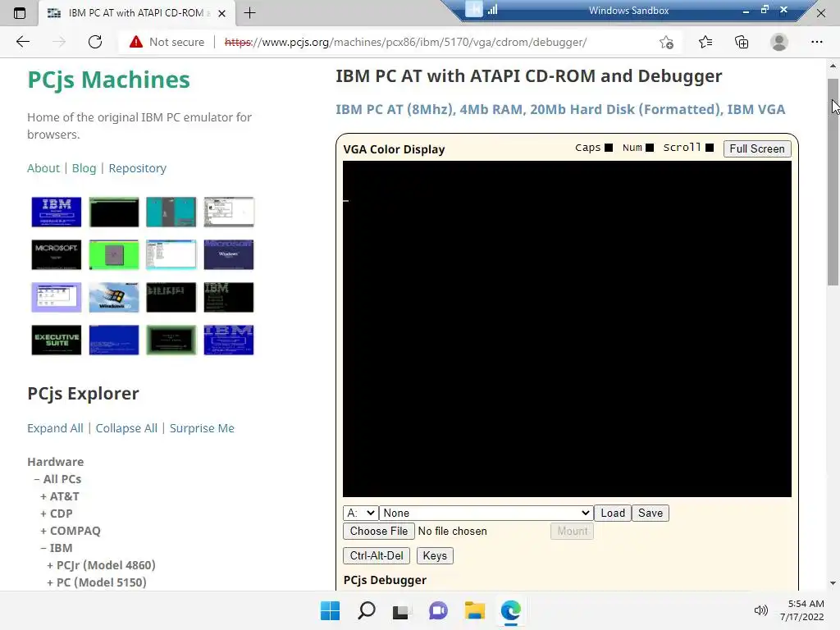Open the drive A: dropdown
840x630 pixels.
coord(361,513)
